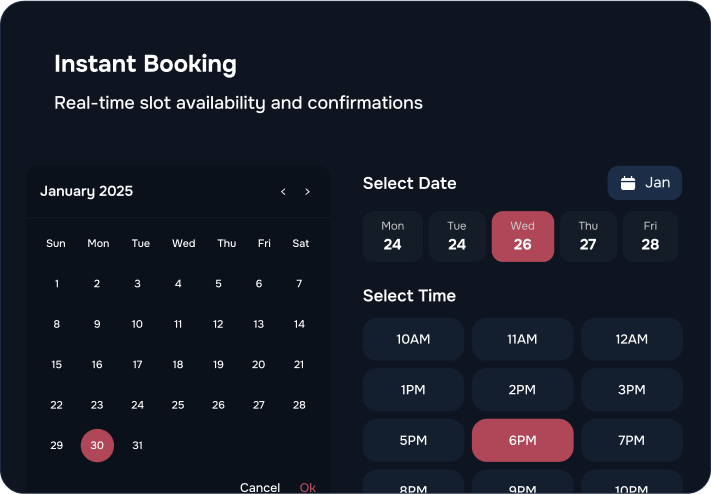Pick the Fri 28 date chip
Image resolution: width=711 pixels, height=494 pixels.
pos(650,237)
